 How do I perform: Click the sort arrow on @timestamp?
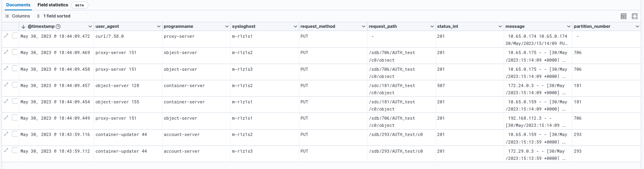point(24,27)
